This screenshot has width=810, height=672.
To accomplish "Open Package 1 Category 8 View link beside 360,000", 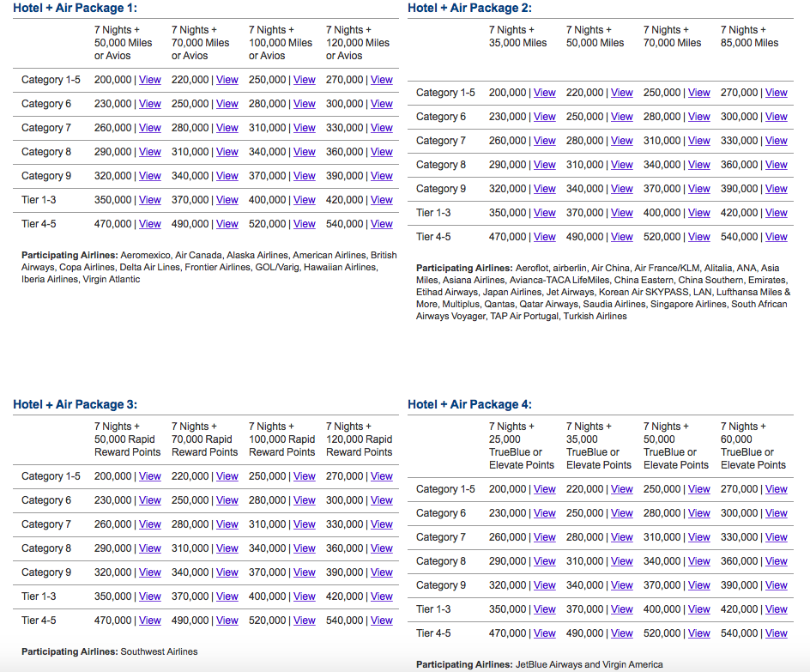I will pos(382,152).
